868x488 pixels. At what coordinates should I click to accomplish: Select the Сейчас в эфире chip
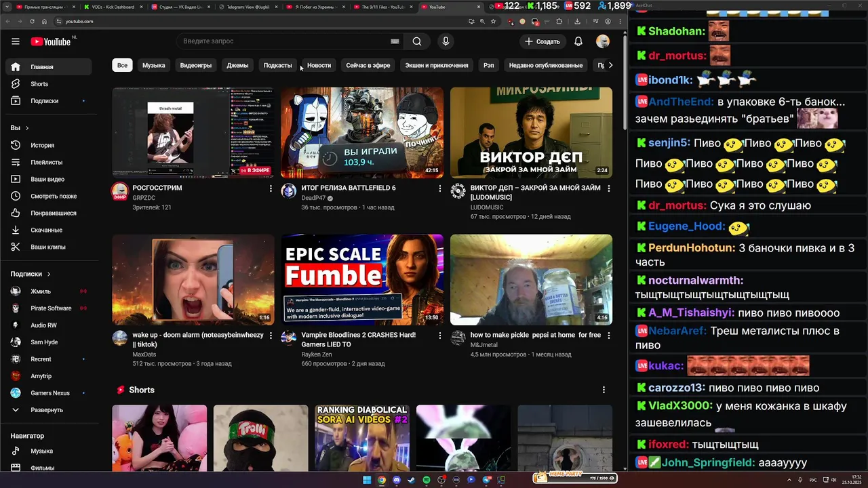click(368, 65)
